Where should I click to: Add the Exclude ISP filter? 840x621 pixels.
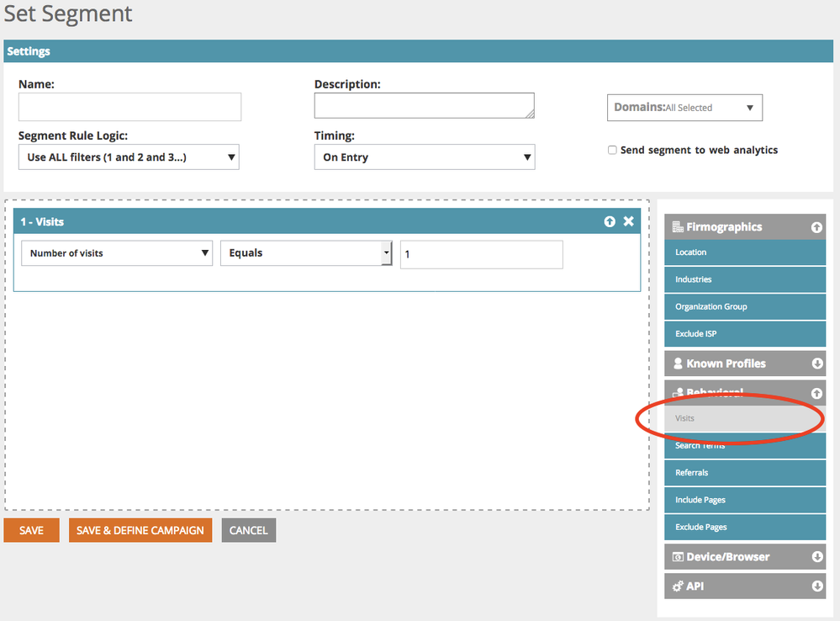(x=745, y=334)
